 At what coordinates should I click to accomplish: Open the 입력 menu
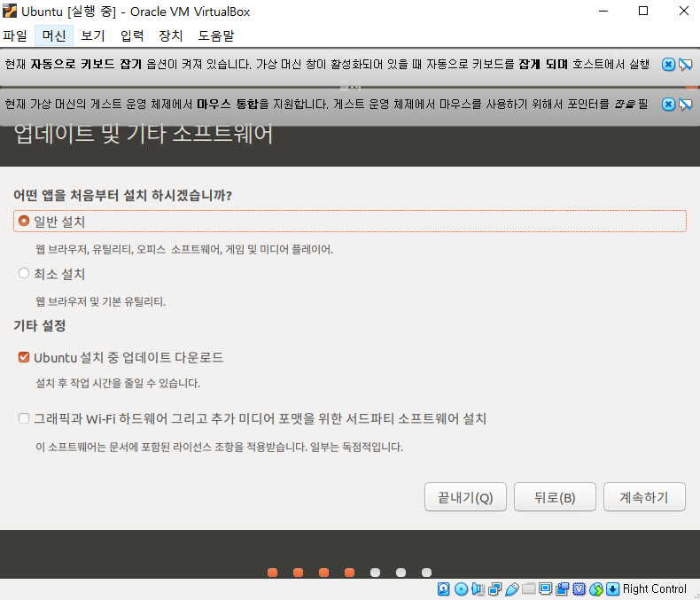pyautogui.click(x=132, y=35)
